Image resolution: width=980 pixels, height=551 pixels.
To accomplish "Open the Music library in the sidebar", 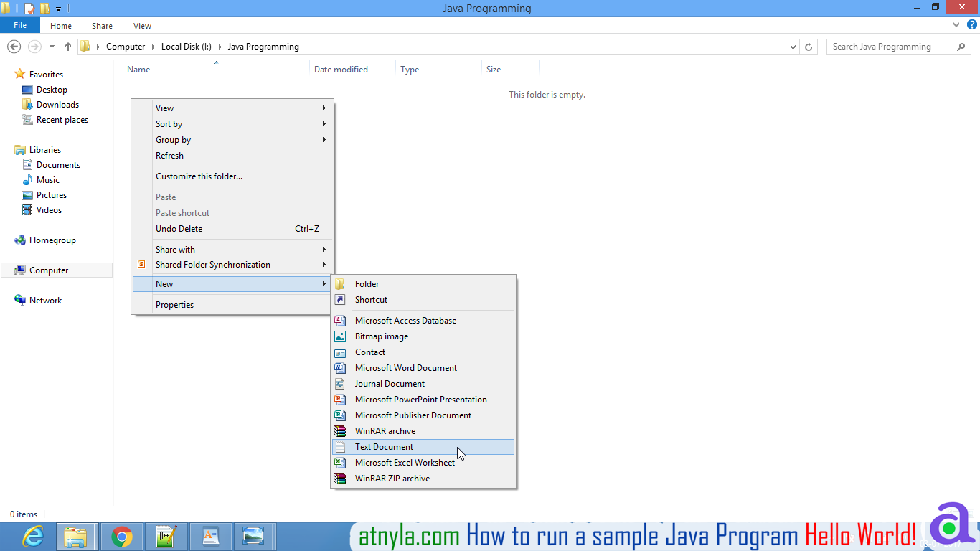I will pos(50,179).
